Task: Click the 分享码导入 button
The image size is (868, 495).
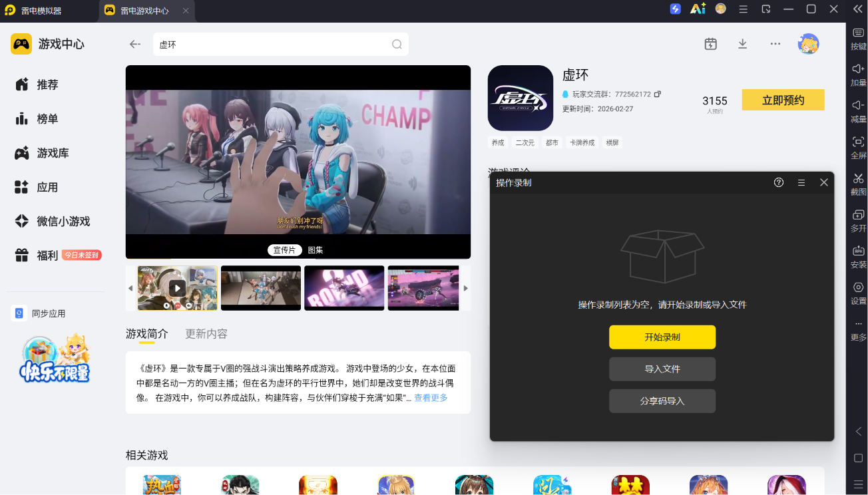Action: point(662,401)
